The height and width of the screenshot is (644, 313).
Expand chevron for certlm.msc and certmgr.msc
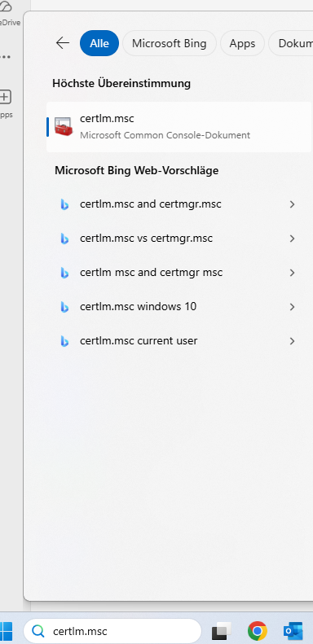coord(292,204)
